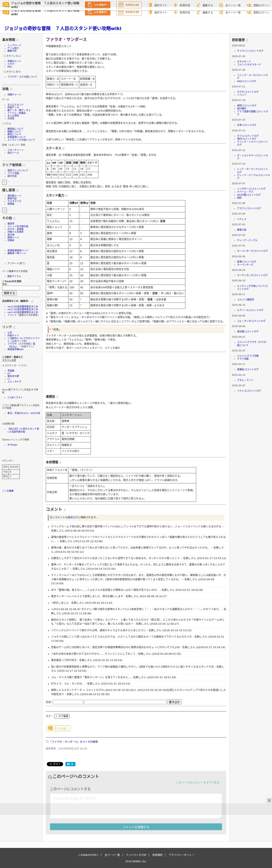Focus the comment text field beside 書き込む
The width and height of the screenshot is (272, 868).
point(125,702)
